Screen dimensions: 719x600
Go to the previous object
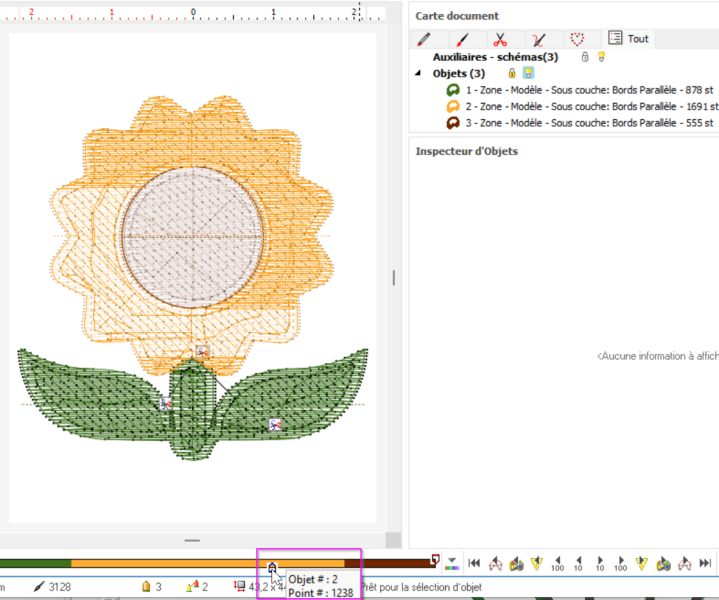point(495,563)
